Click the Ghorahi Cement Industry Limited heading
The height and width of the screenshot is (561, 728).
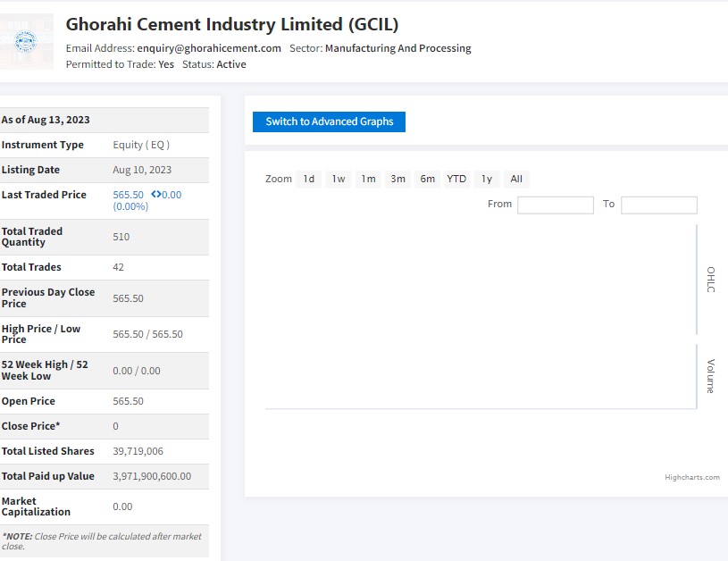[x=232, y=24]
